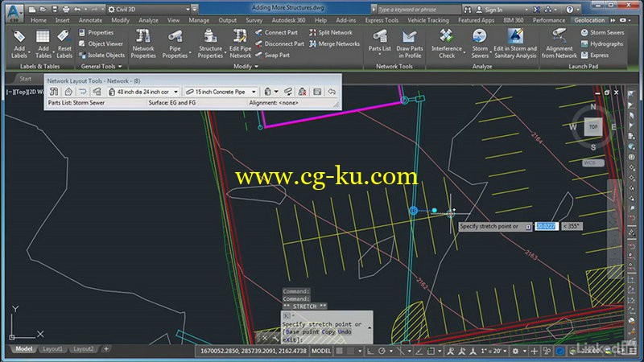Switch to Layout1 tab

point(52,349)
